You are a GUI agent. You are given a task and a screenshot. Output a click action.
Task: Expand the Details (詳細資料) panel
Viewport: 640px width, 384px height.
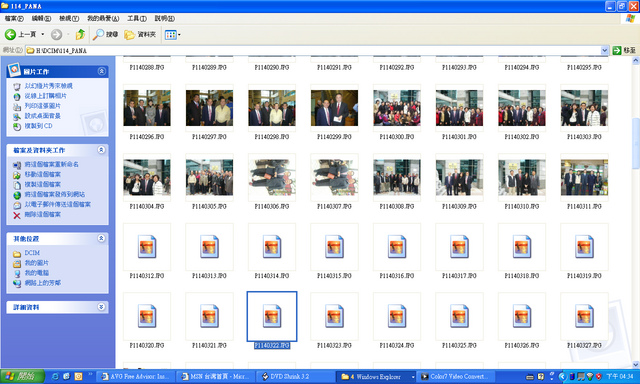tap(101, 307)
